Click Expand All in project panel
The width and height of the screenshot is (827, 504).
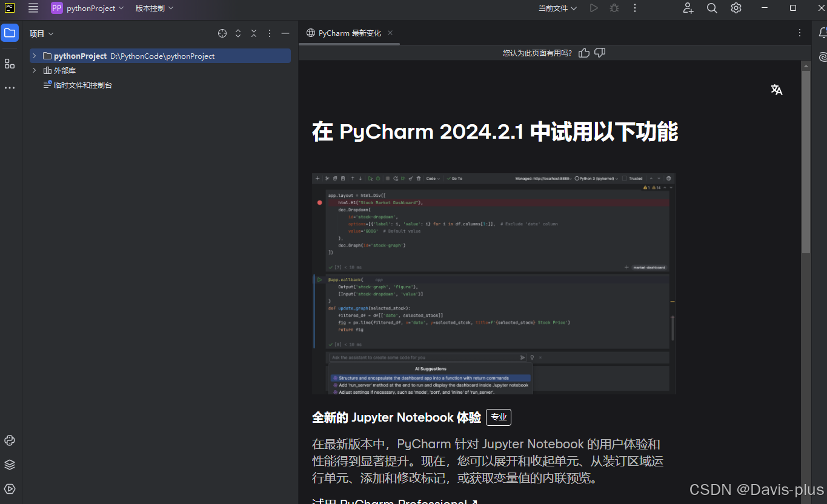[238, 33]
